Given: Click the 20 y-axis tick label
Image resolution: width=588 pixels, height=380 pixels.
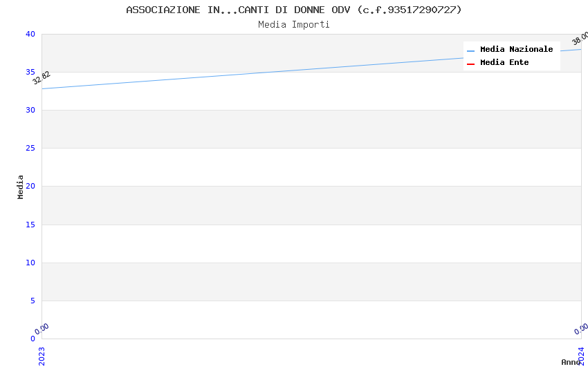Looking at the screenshot, I should pyautogui.click(x=30, y=186).
